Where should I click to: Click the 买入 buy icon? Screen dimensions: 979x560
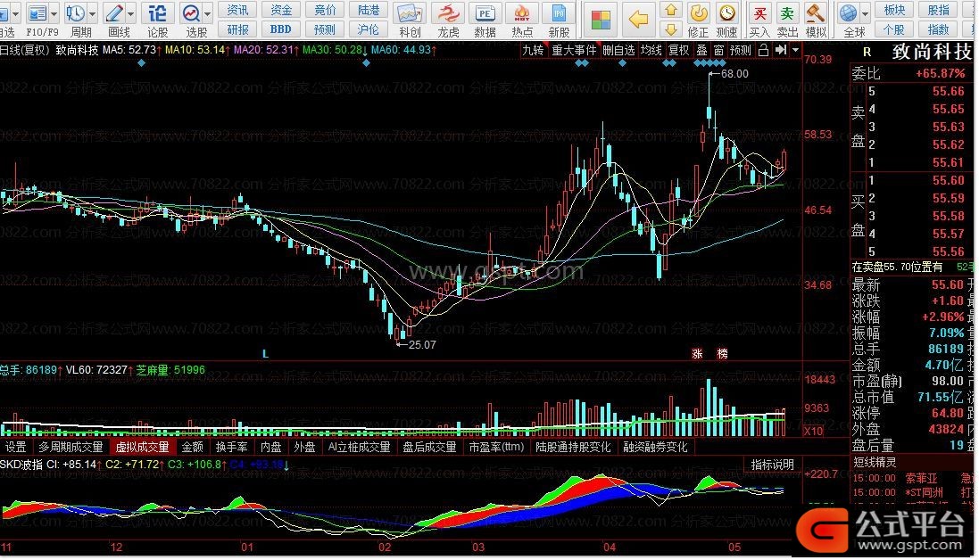click(759, 12)
